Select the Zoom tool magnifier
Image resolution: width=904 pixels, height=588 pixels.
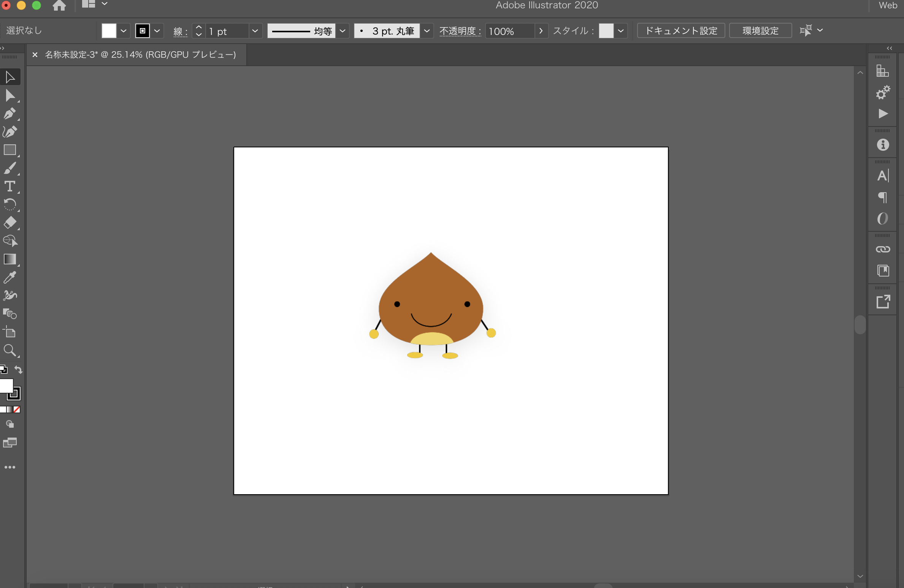10,350
